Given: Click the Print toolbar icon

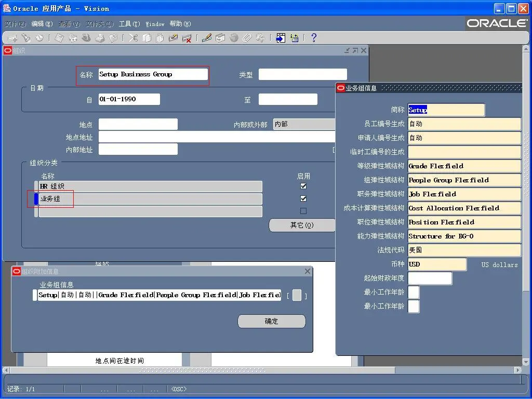Looking at the screenshot, I should (x=100, y=38).
